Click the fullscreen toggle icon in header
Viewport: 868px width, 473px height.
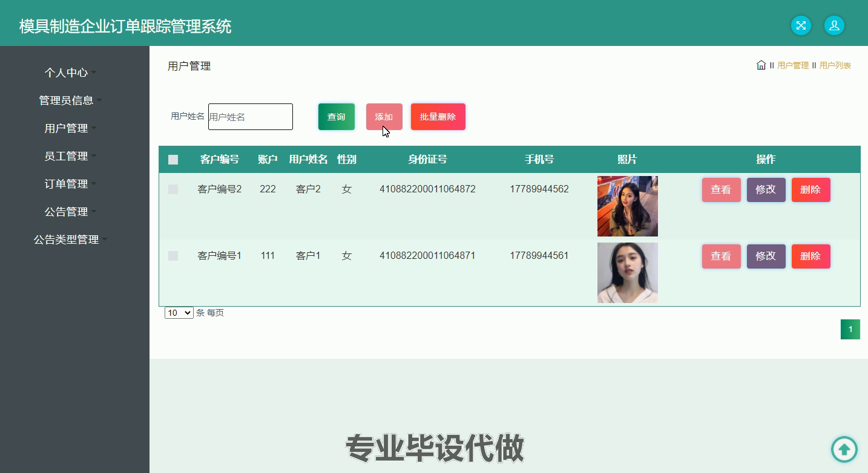pyautogui.click(x=801, y=25)
